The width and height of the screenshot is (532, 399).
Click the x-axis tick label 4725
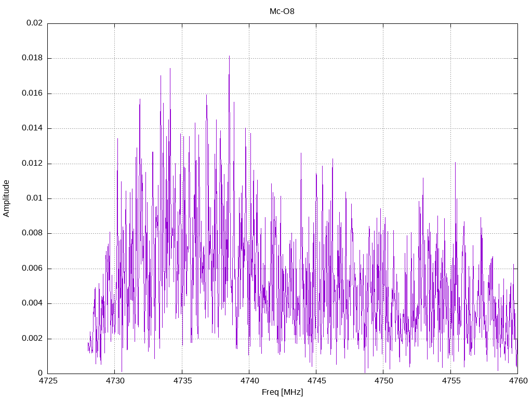coord(48,381)
